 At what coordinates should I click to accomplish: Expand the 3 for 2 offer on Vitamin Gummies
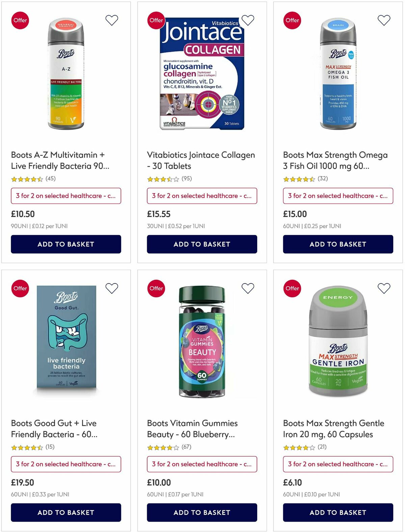coord(202,464)
